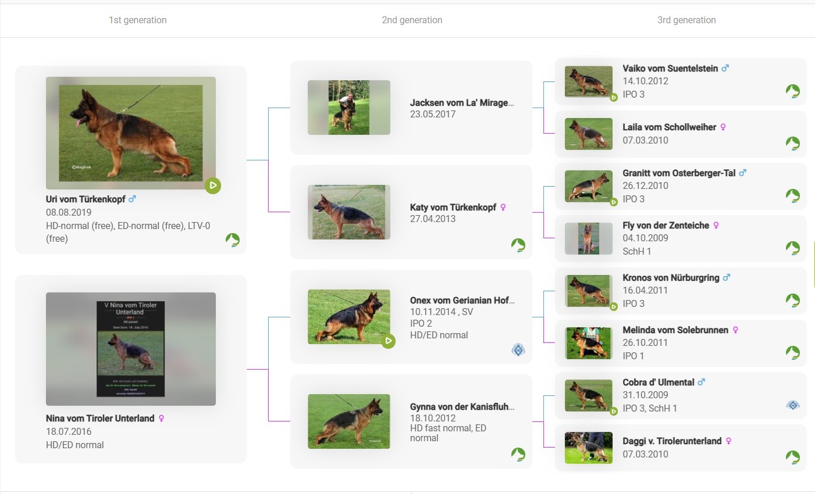This screenshot has width=815, height=504.
Task: Select the 3rd generation column header
Action: [x=686, y=20]
